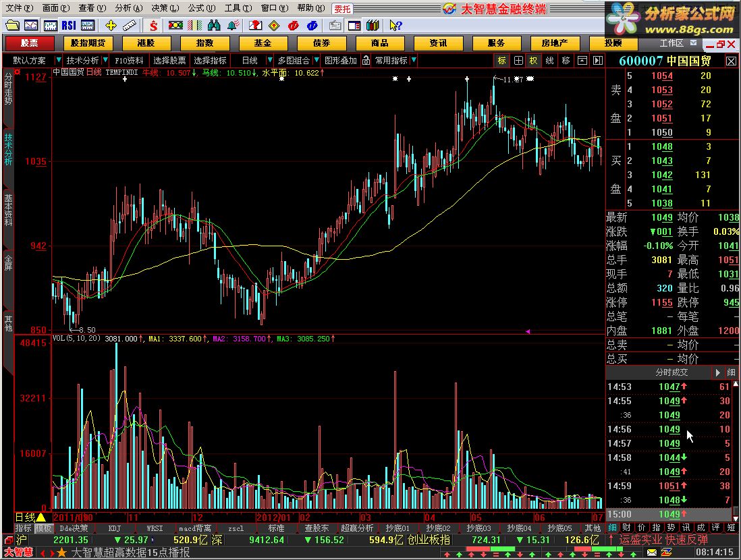The image size is (741, 560).
Task: Click the collapse panel icon above chart
Action: [x=582, y=61]
